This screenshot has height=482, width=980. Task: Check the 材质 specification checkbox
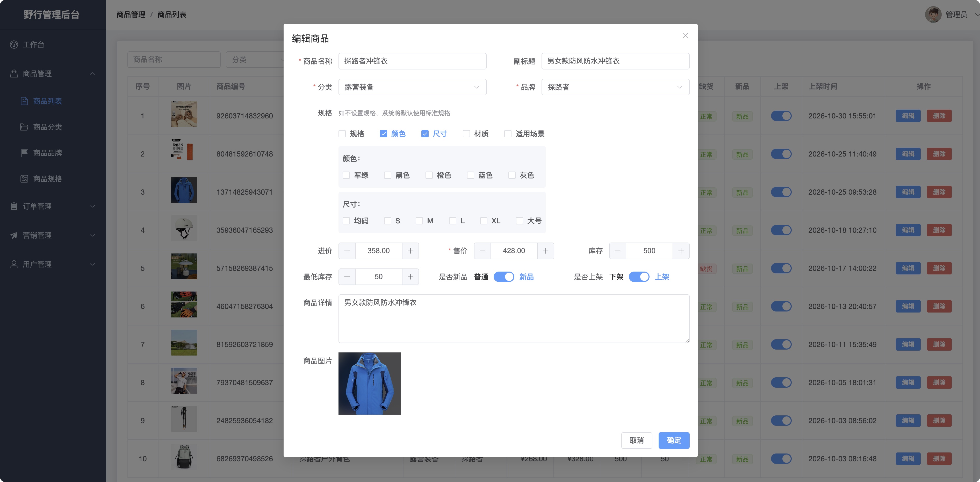click(x=466, y=134)
